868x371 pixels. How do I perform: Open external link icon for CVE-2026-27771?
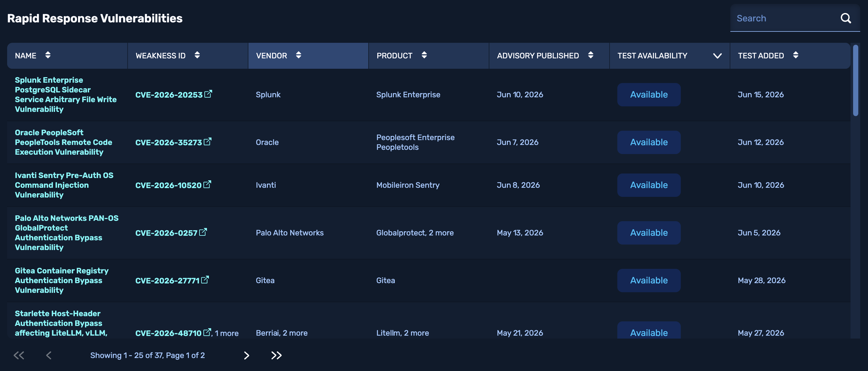(x=205, y=280)
